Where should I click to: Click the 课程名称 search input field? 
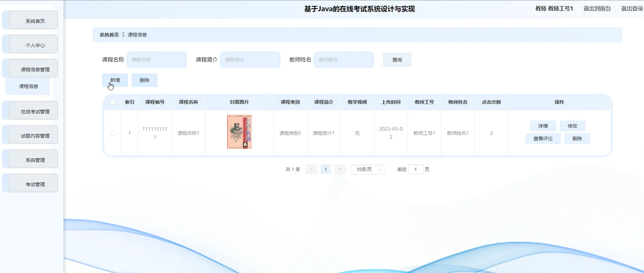coord(156,59)
